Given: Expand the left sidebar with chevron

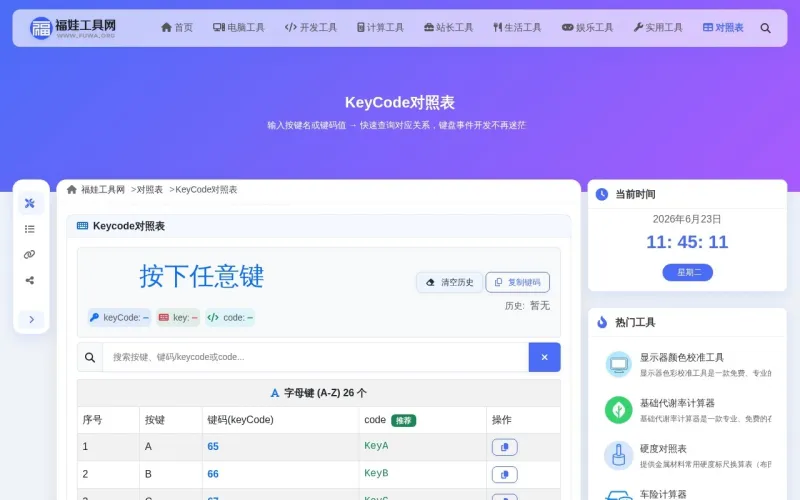Looking at the screenshot, I should pyautogui.click(x=31, y=319).
